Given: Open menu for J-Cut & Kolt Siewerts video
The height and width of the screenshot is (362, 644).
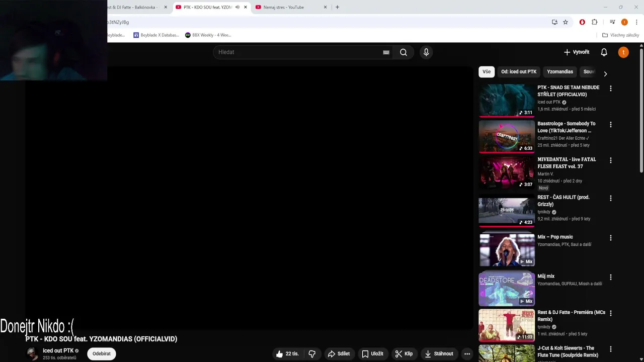Looking at the screenshot, I should [611, 349].
